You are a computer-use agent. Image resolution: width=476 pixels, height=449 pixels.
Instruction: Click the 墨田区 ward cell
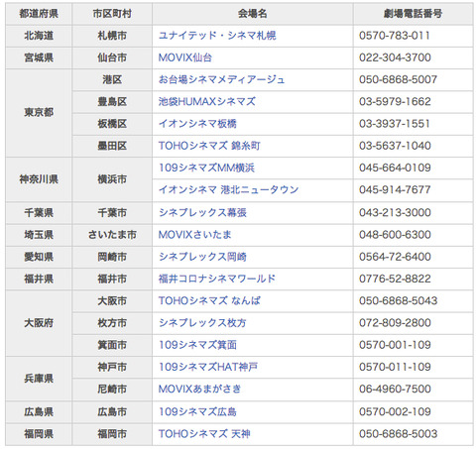[x=112, y=146]
